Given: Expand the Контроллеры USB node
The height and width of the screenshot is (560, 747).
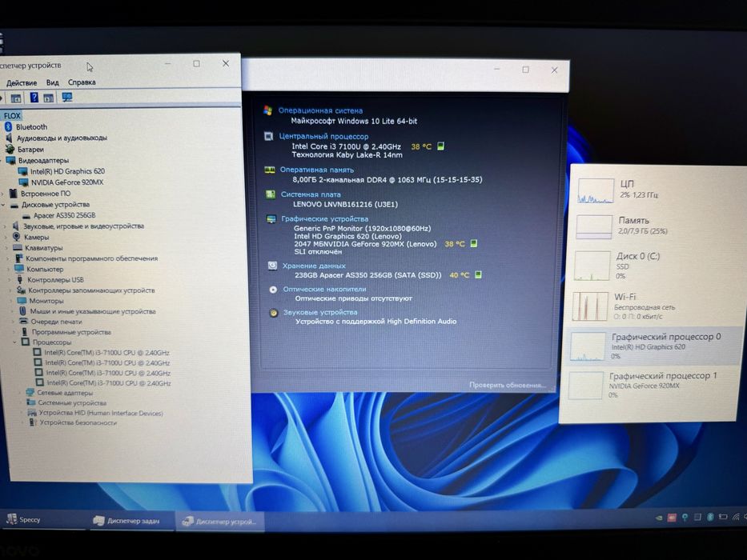Looking at the screenshot, I should coord(9,279).
